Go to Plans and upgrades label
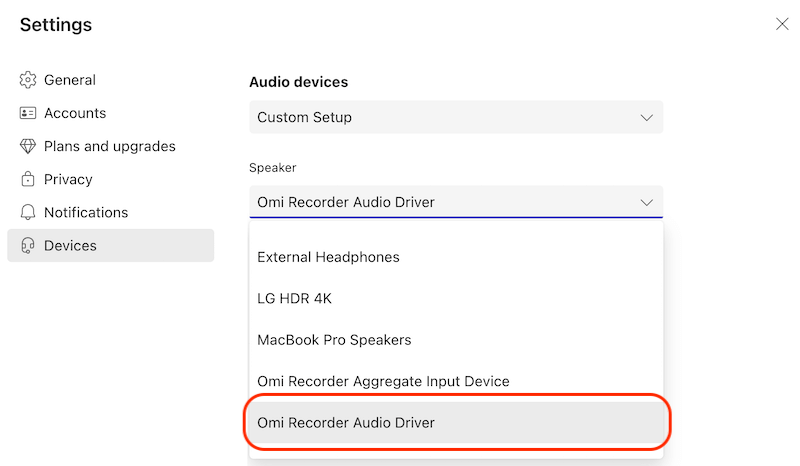 (110, 146)
